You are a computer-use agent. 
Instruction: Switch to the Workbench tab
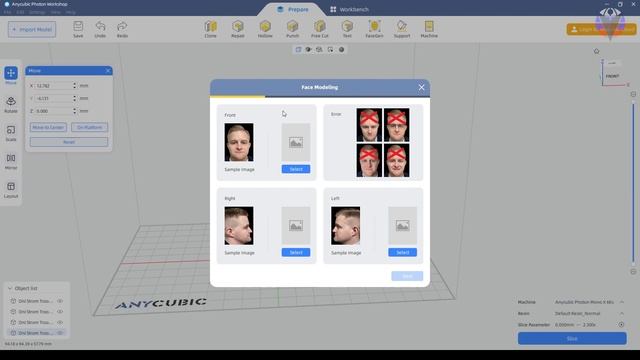349,9
